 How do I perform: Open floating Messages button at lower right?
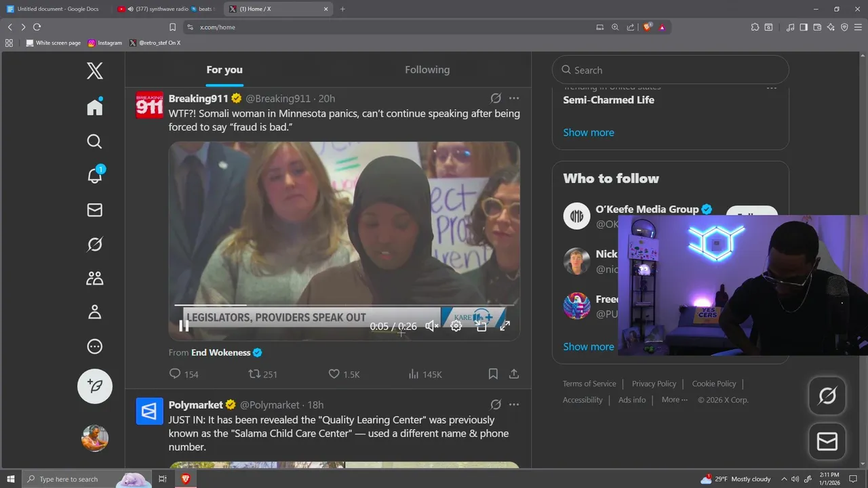pyautogui.click(x=827, y=442)
